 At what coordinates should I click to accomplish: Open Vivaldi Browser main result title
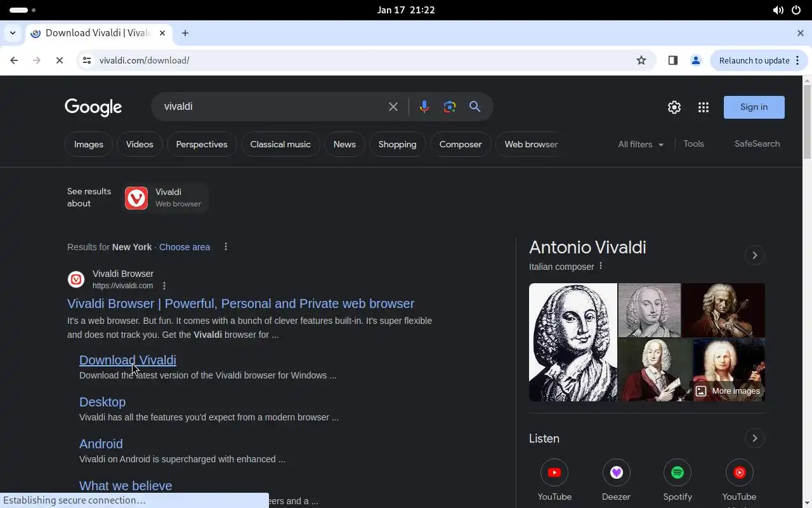240,304
